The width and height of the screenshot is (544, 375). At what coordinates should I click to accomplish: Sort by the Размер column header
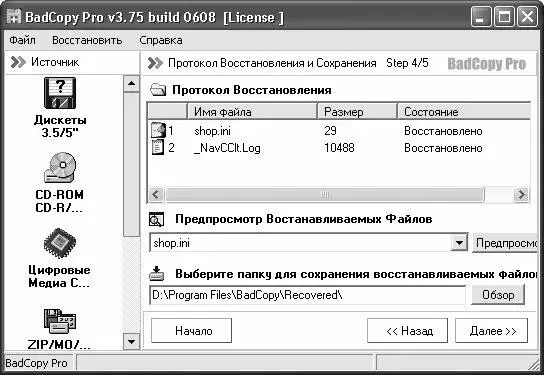[357, 112]
